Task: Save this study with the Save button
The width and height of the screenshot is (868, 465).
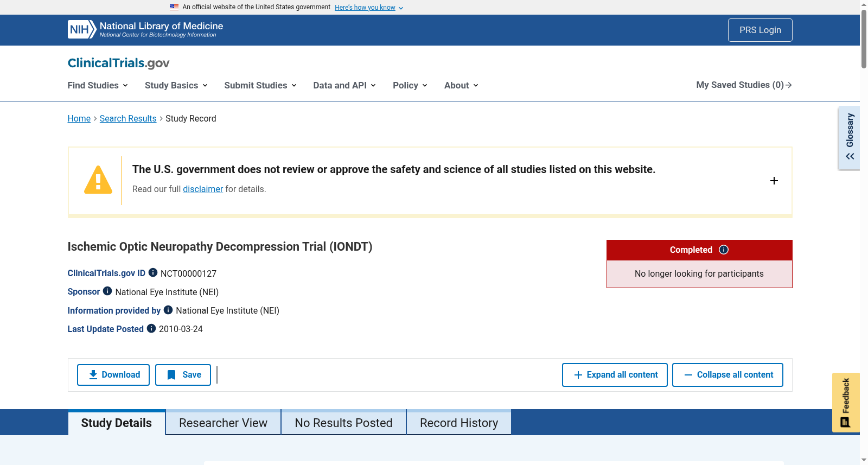Action: (x=183, y=375)
